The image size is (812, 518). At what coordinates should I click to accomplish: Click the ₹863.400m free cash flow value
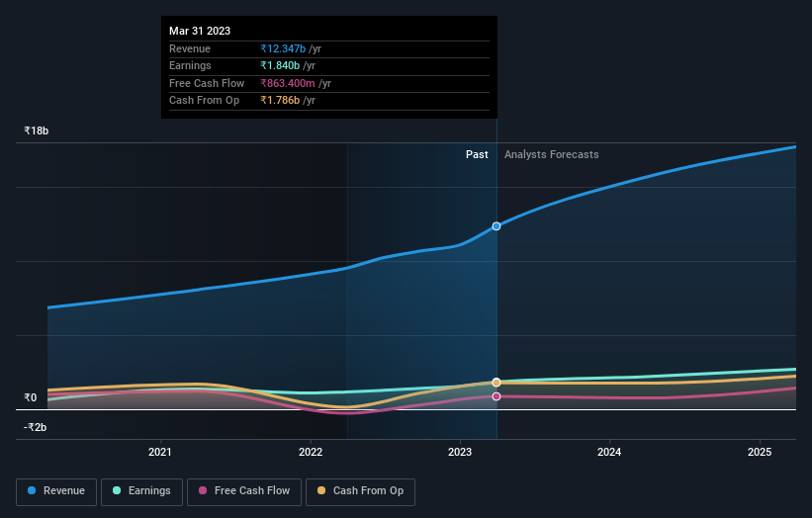288,83
